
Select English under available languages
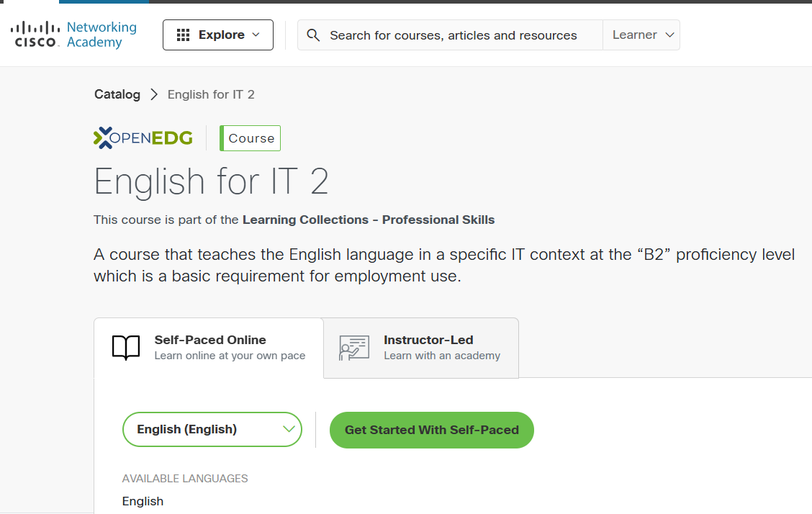pyautogui.click(x=143, y=501)
